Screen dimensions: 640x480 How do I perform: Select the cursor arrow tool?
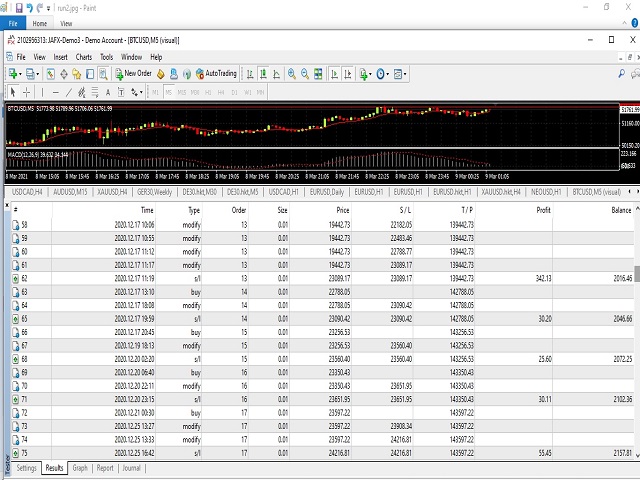[12, 92]
